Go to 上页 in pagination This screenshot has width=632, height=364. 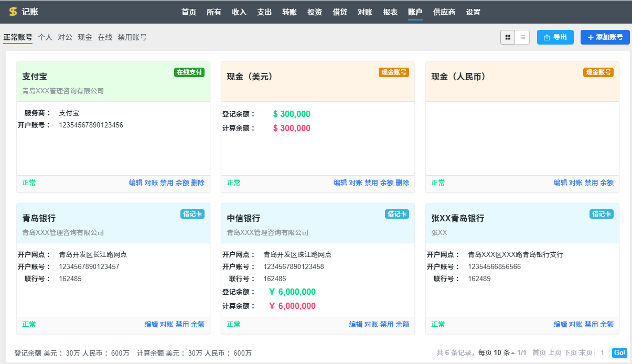tap(555, 353)
